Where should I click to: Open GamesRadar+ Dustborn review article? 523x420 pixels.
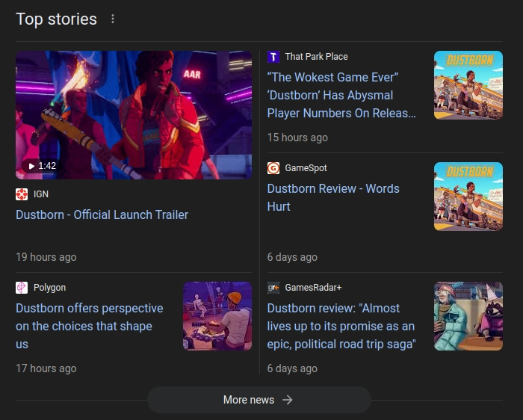pos(341,327)
